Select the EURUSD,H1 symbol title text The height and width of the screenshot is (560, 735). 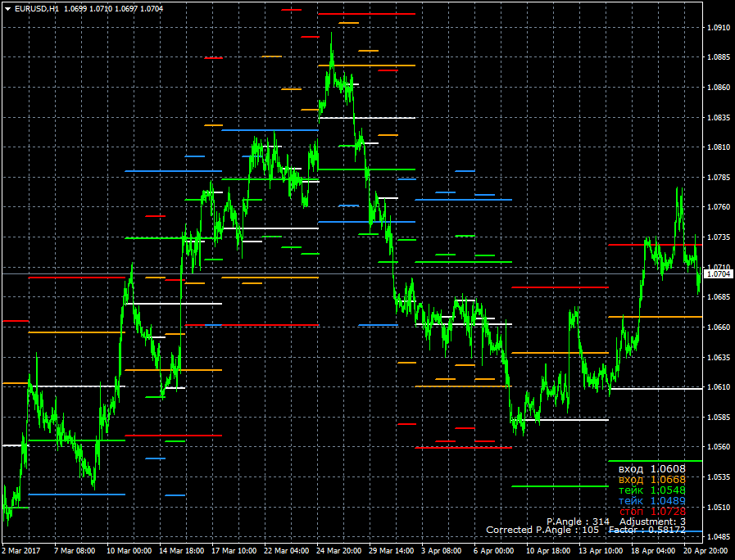tap(37, 9)
